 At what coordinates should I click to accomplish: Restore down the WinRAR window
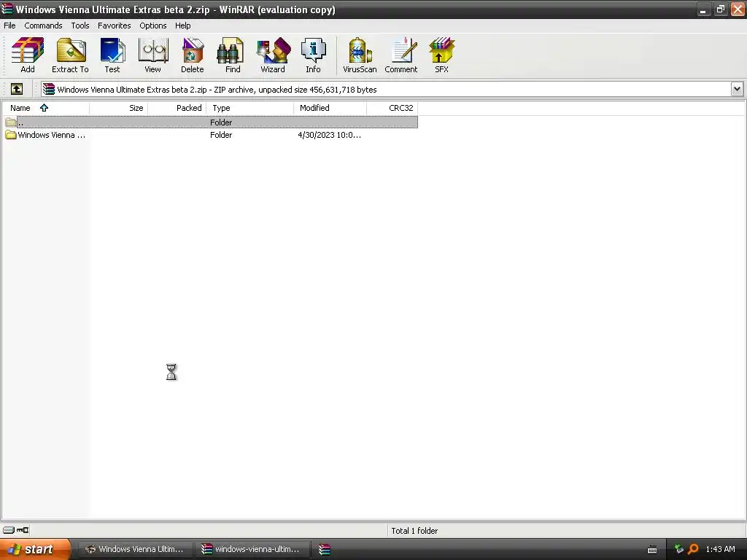pos(720,9)
